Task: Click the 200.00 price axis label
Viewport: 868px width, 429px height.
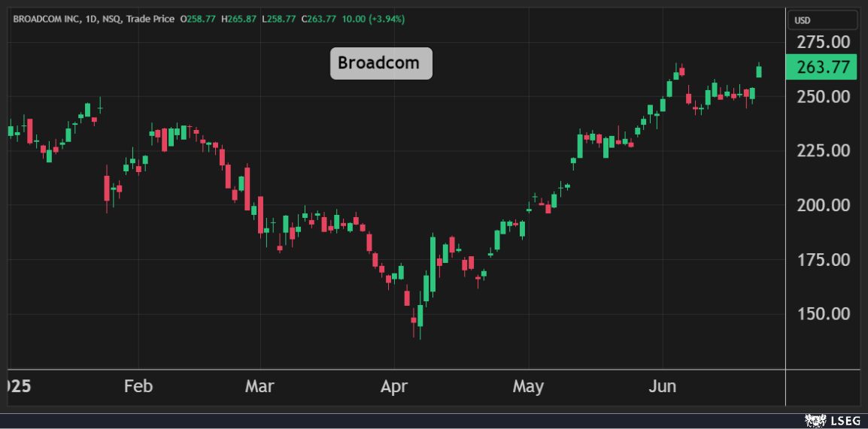Action: [x=823, y=205]
